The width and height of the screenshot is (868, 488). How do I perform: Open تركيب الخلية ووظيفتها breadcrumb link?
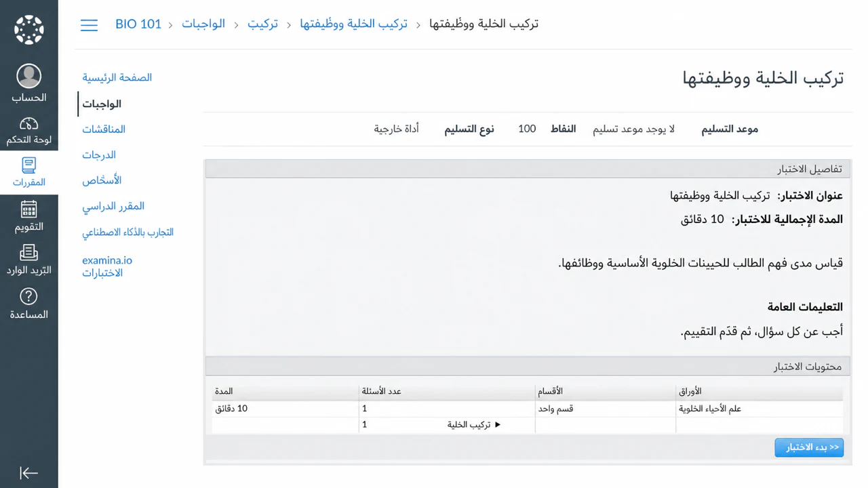point(354,24)
